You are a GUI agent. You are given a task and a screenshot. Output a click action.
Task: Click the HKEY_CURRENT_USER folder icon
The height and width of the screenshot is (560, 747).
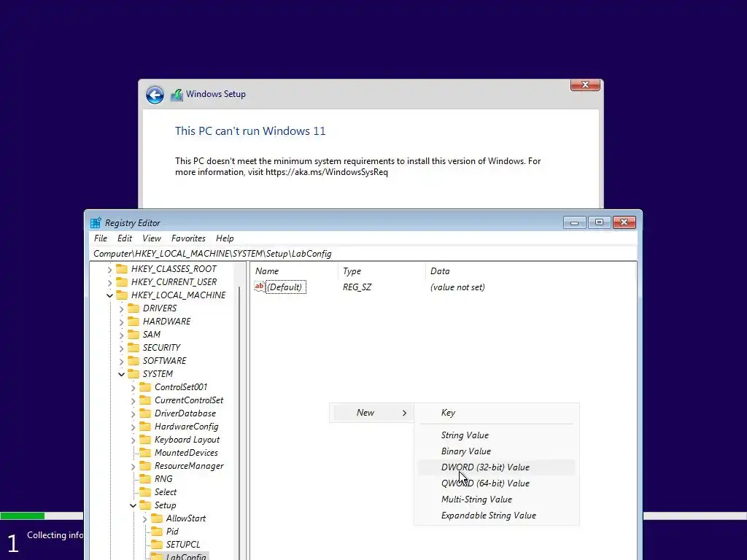click(122, 282)
